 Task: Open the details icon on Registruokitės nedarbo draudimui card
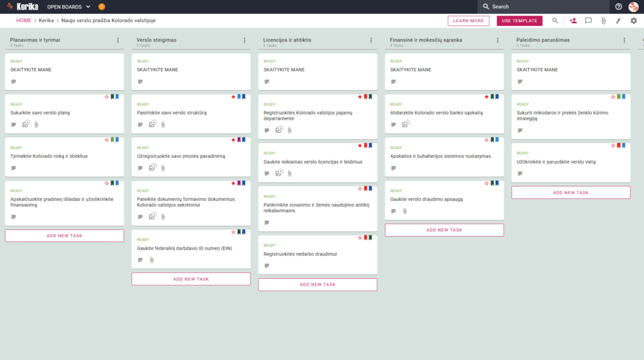[x=267, y=266]
